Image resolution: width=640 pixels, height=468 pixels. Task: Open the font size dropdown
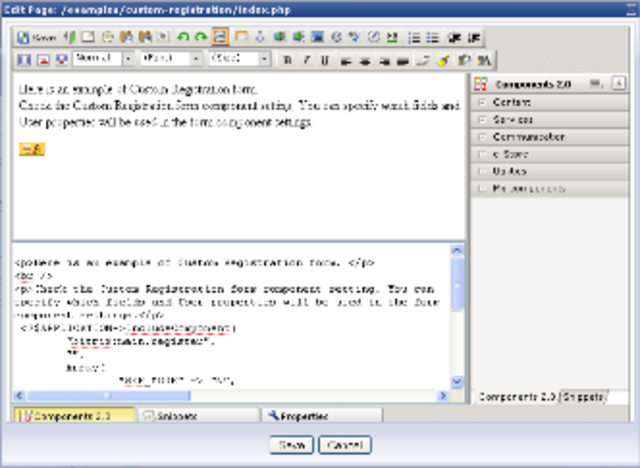(240, 59)
